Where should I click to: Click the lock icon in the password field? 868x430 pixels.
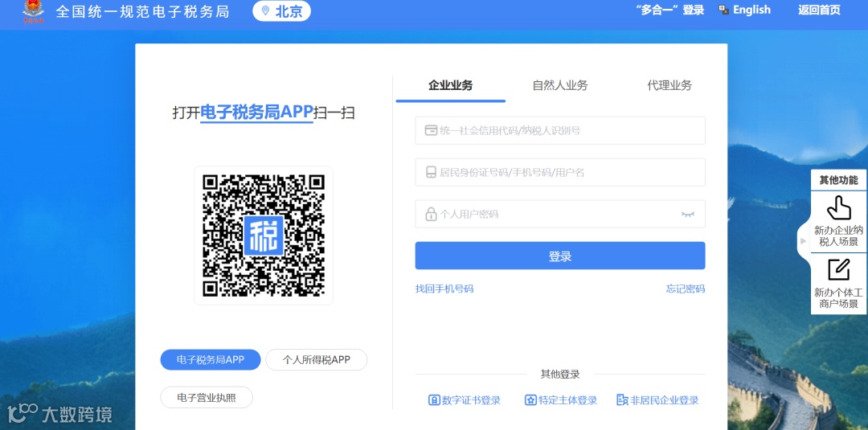(431, 214)
